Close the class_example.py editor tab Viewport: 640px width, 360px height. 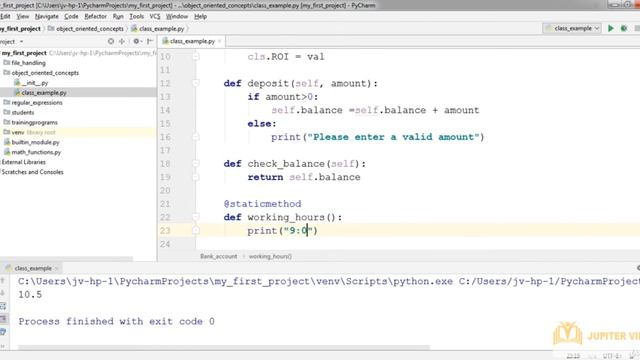coord(220,41)
